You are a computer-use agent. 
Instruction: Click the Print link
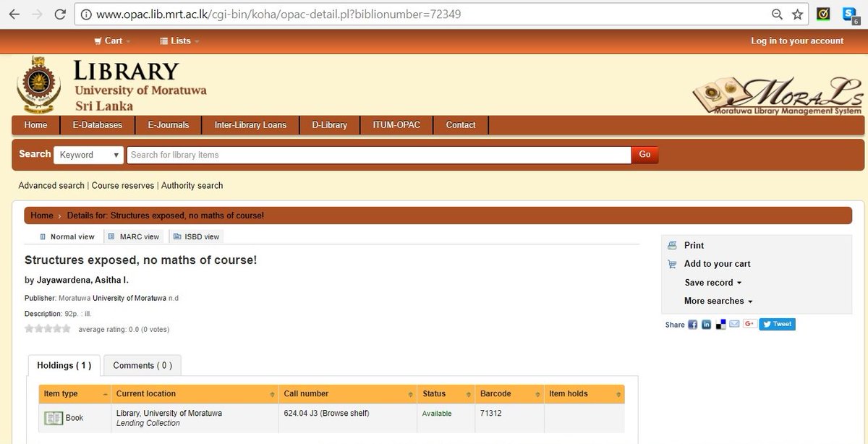point(694,246)
